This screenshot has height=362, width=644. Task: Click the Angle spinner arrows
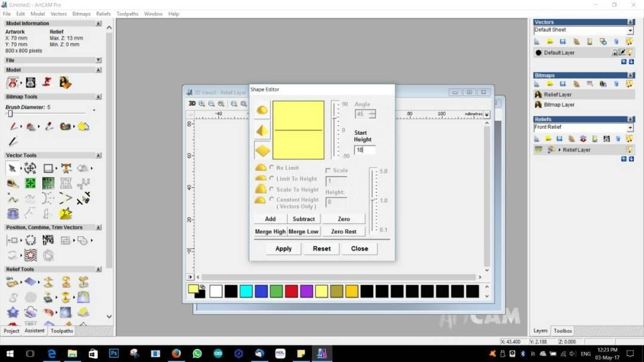372,114
